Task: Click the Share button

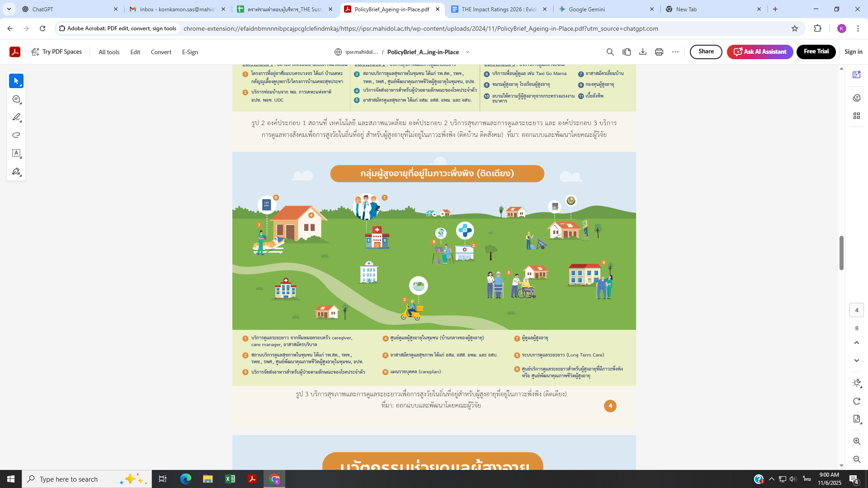Action: coord(706,52)
